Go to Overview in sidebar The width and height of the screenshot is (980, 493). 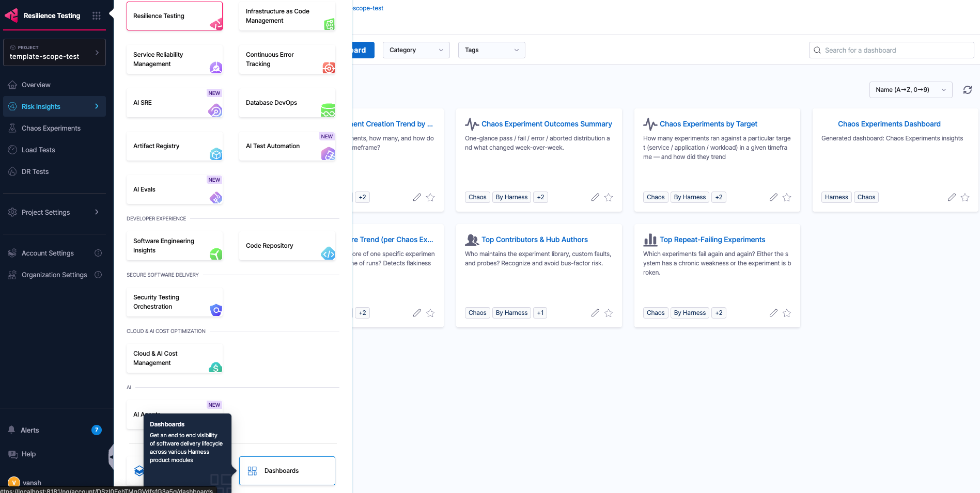click(54, 85)
